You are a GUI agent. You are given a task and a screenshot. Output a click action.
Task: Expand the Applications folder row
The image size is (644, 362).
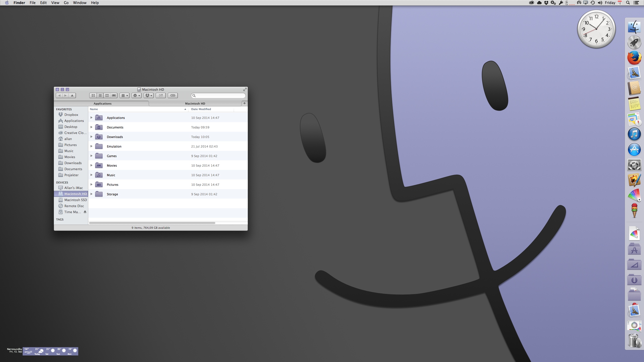click(x=92, y=118)
